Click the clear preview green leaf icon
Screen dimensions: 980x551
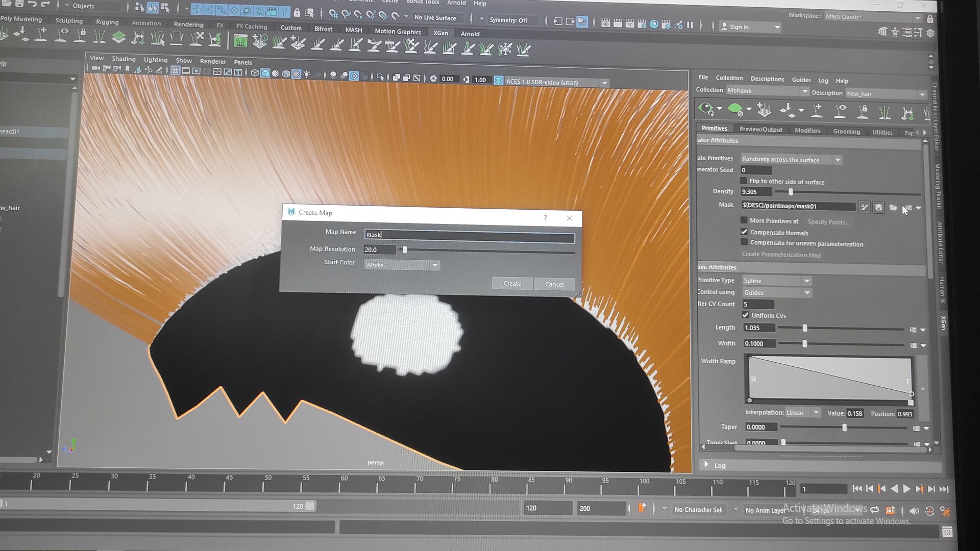coord(735,109)
